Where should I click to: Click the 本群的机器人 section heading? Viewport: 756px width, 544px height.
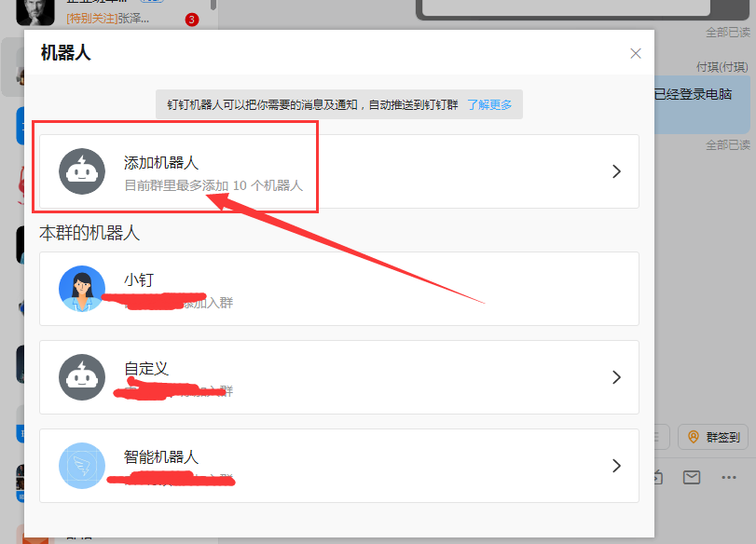89,233
